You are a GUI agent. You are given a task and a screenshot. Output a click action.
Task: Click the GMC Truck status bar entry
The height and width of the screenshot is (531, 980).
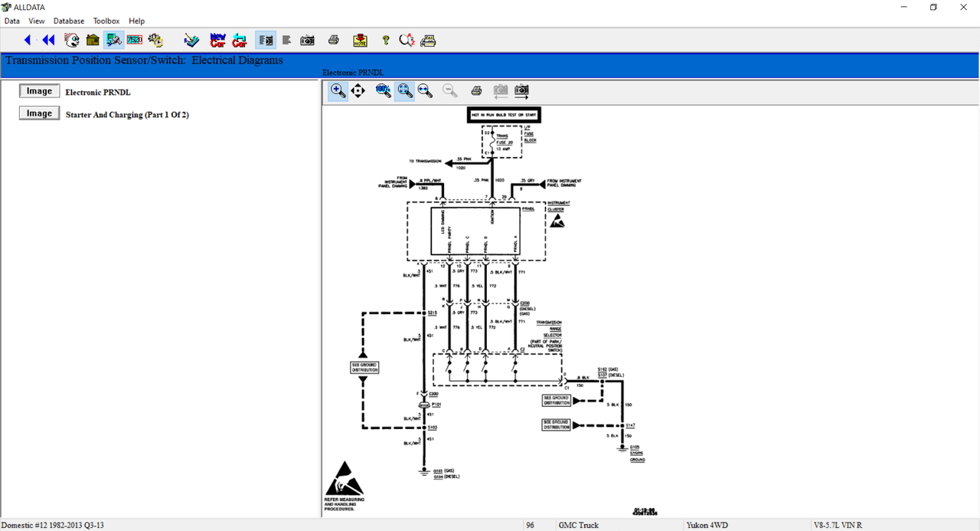(x=578, y=525)
